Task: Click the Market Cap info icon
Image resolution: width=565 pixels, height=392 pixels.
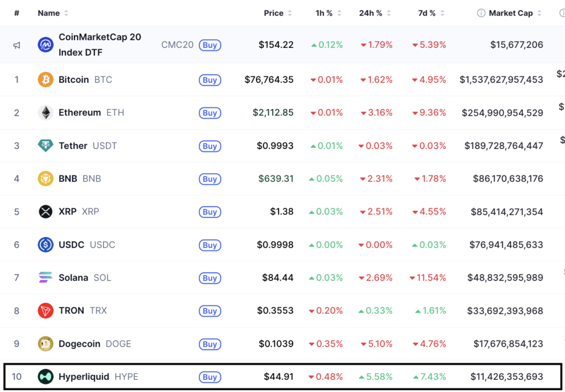Action: 481,13
